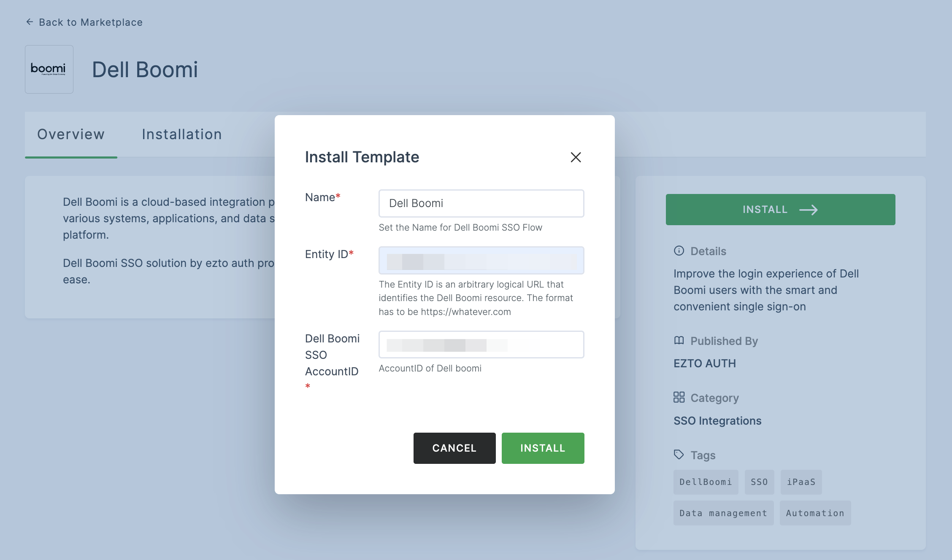Click 'Set the Name for Dell Boomi SSO Flow' hint
952x560 pixels.
click(x=460, y=228)
